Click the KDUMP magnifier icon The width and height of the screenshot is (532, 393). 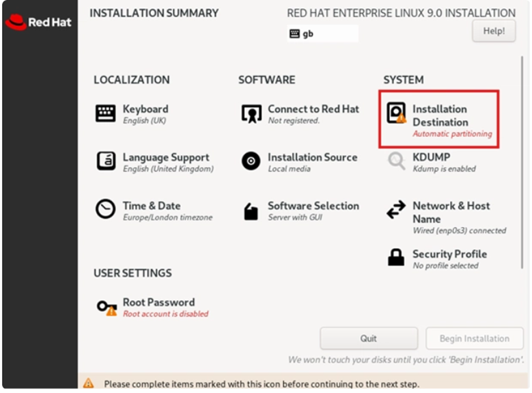(396, 161)
